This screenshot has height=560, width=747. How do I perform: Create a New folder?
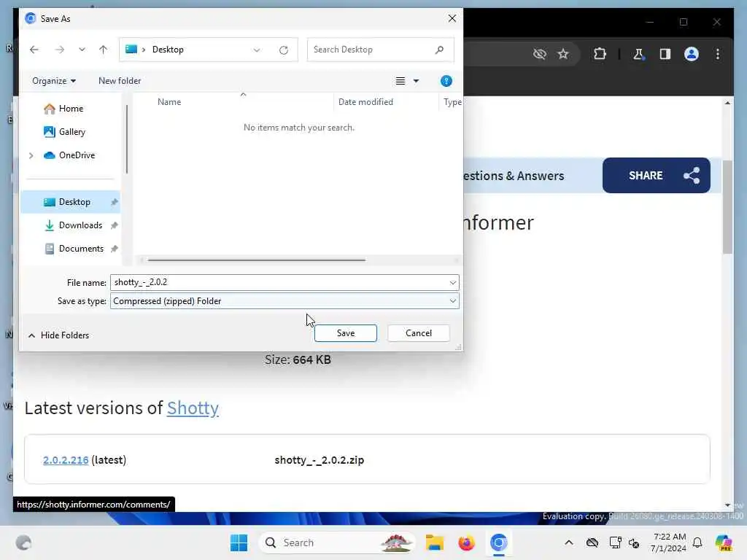[120, 81]
